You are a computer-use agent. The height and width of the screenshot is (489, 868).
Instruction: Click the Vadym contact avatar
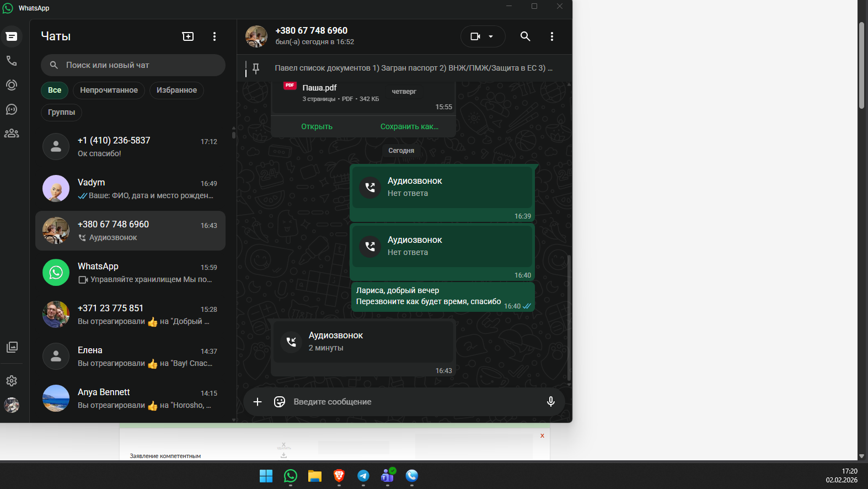pos(56,189)
